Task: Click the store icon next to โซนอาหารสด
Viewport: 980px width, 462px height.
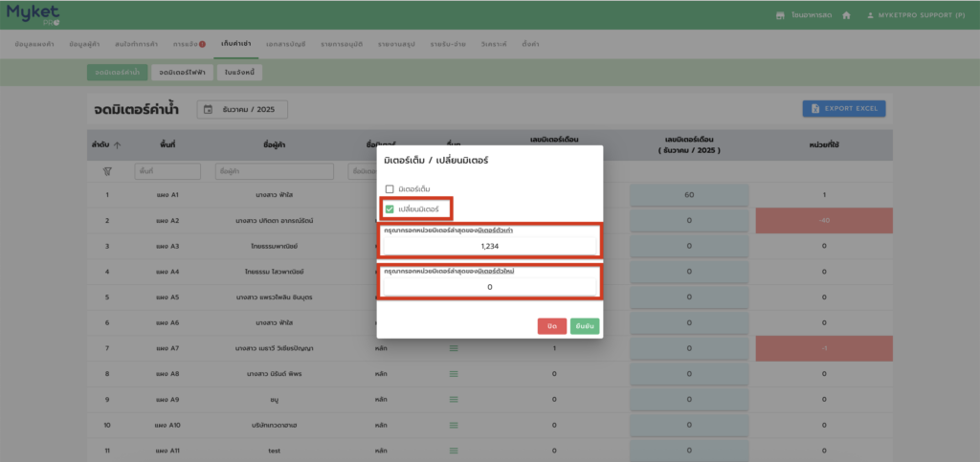Action: coord(780,15)
